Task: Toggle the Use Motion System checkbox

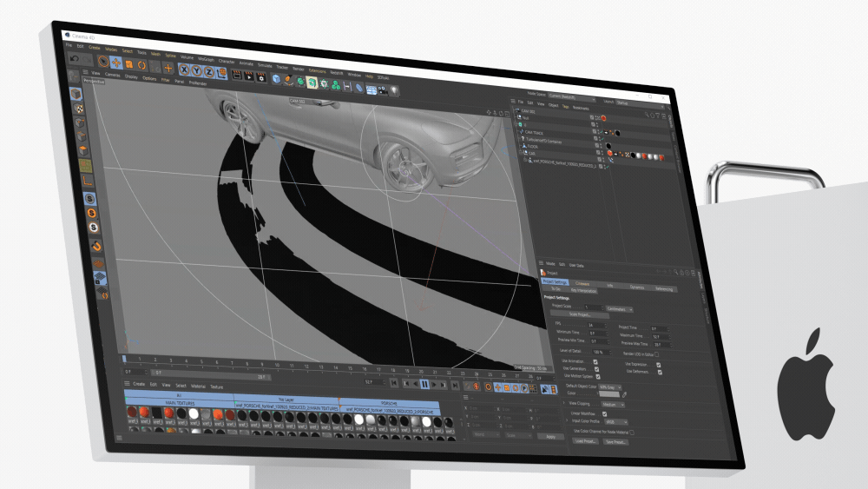Action: pos(598,377)
